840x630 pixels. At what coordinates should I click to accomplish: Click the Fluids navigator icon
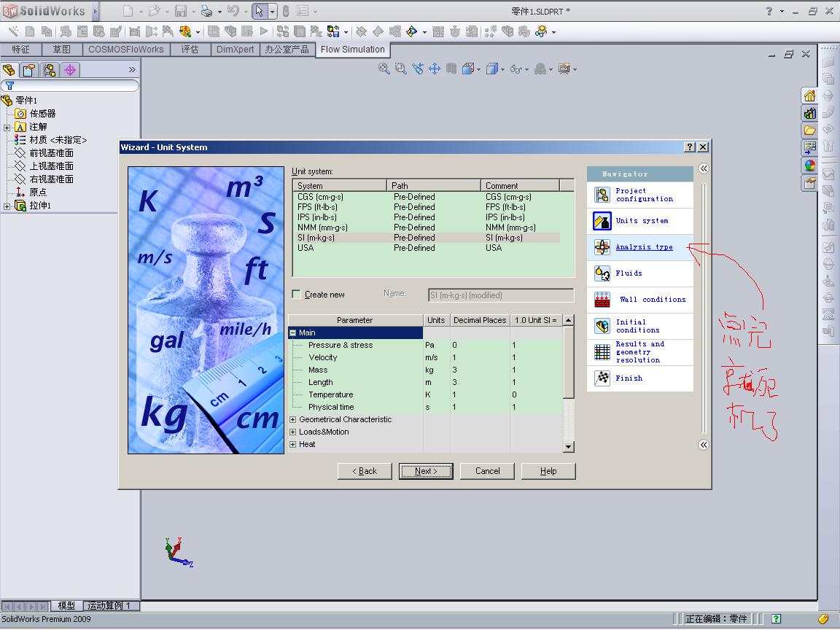tap(602, 273)
